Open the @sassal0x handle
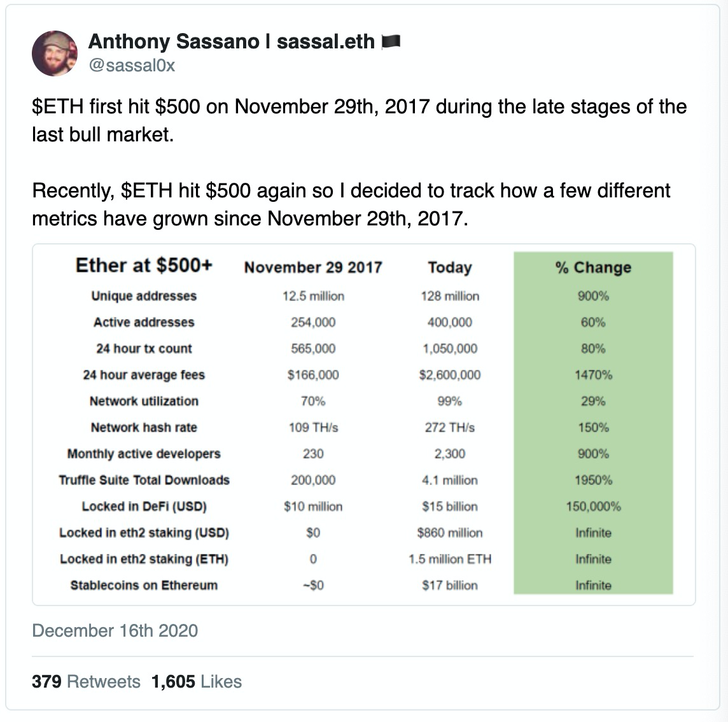728x722 pixels. [132, 66]
